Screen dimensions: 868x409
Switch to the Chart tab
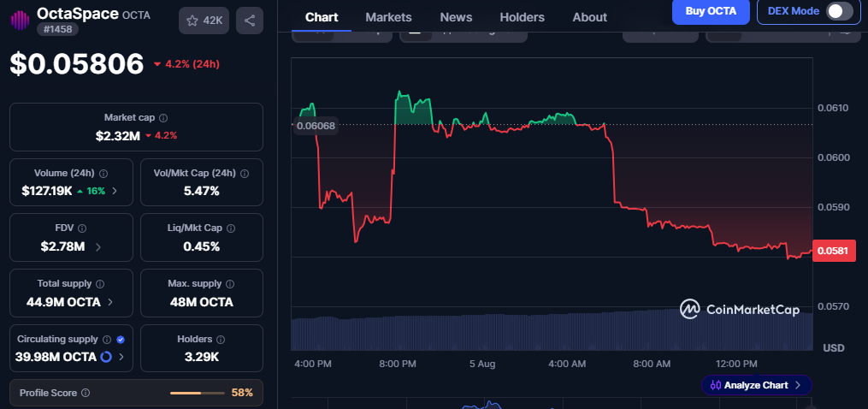tap(322, 18)
